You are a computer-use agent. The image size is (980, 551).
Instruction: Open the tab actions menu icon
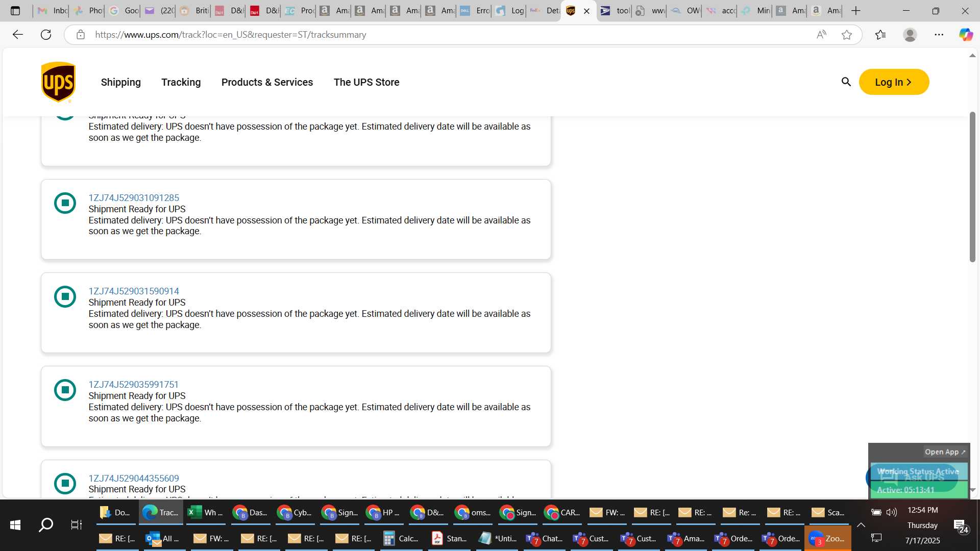click(x=15, y=11)
